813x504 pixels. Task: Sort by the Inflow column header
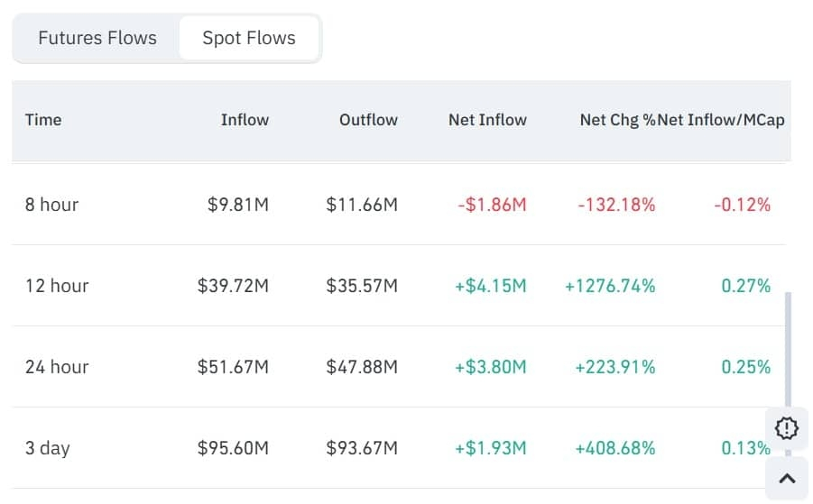[x=245, y=119]
